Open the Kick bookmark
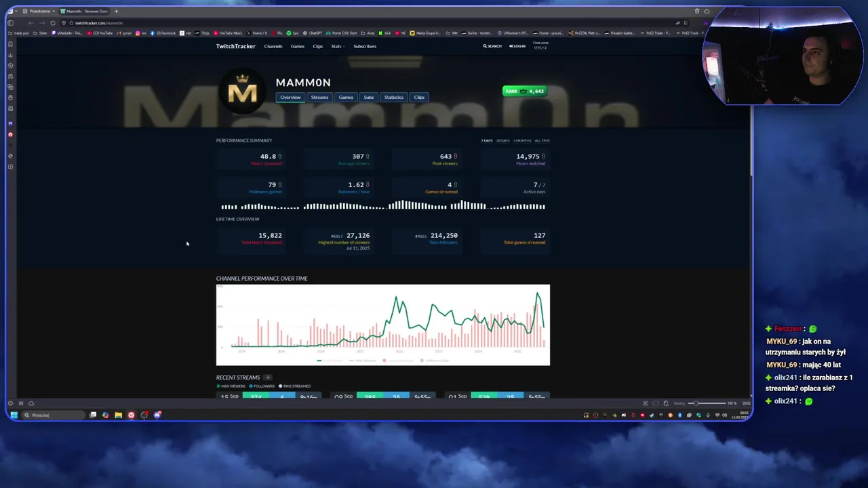868x488 pixels. pos(385,33)
